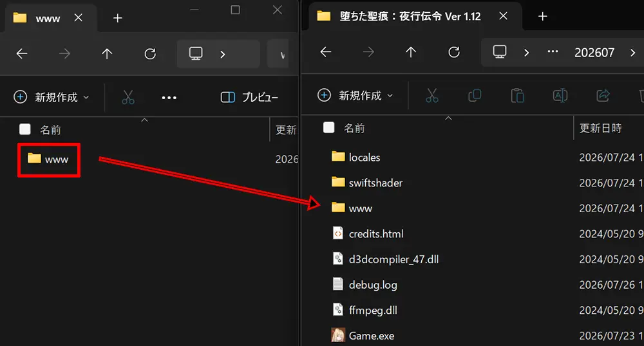Viewport: 644px width, 346px height.
Task: Click the forward arrow in left www window
Action: pyautogui.click(x=64, y=54)
